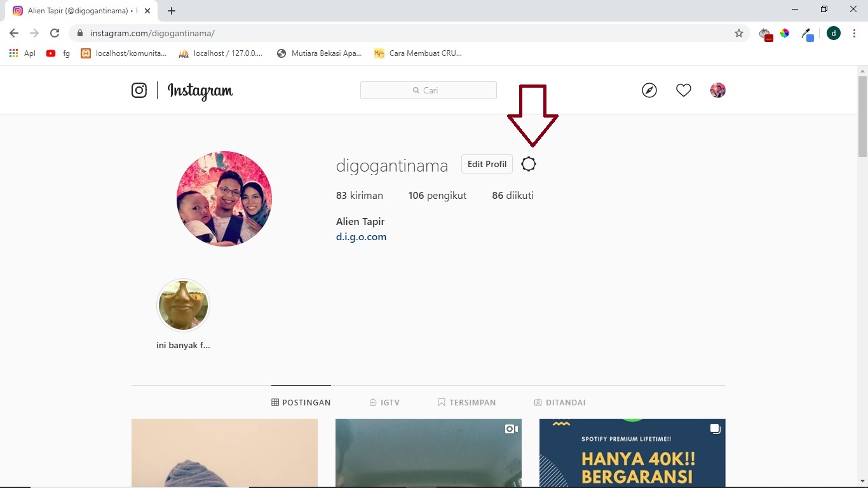
Task: Click Edit Profil button
Action: (487, 164)
